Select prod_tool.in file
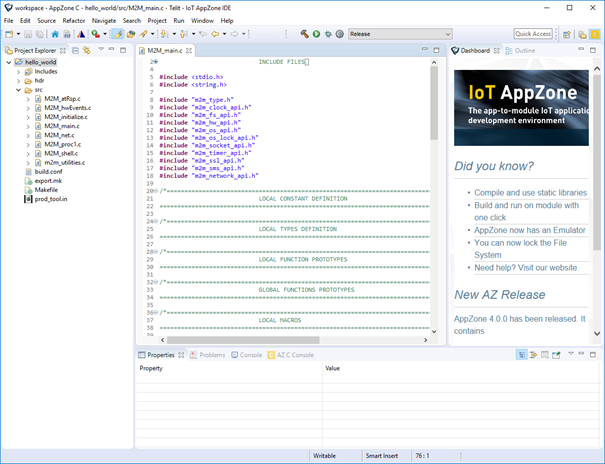 51,199
